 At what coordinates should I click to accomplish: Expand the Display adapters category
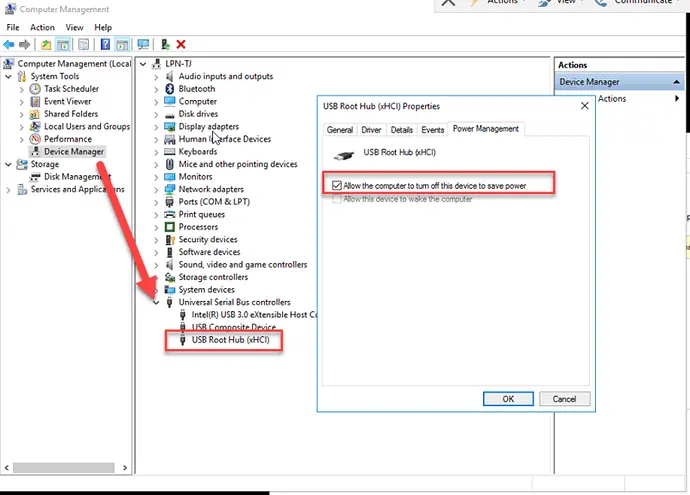tap(156, 127)
